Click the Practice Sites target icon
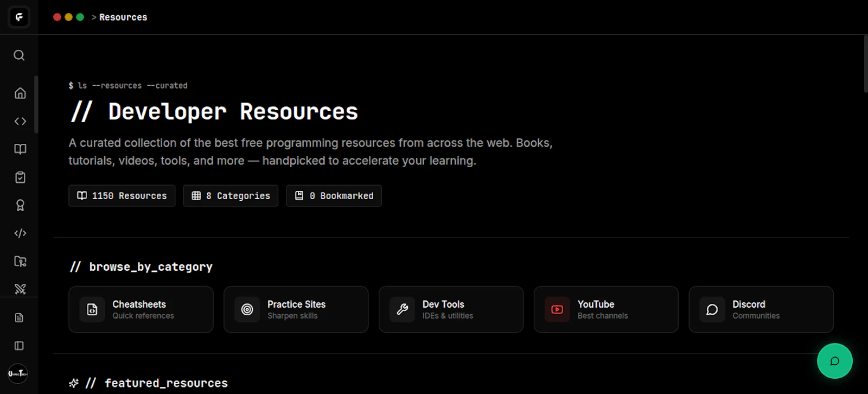868x394 pixels. [247, 309]
